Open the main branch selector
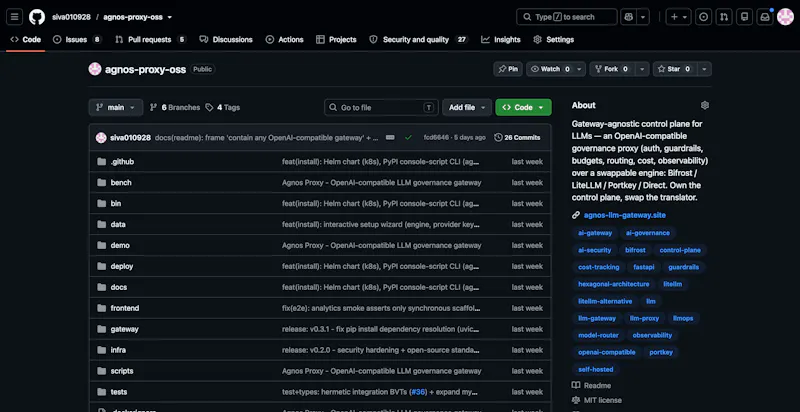The height and width of the screenshot is (412, 800). pyautogui.click(x=116, y=108)
